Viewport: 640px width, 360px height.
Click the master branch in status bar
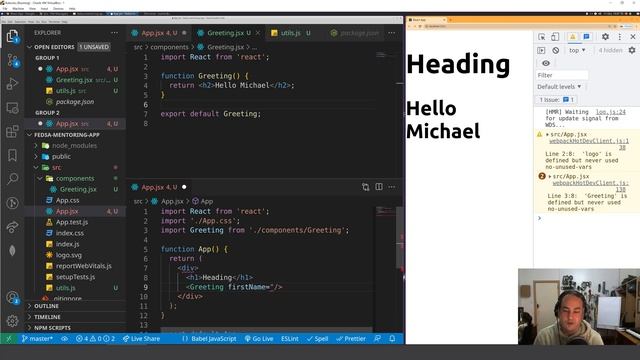click(x=37, y=338)
